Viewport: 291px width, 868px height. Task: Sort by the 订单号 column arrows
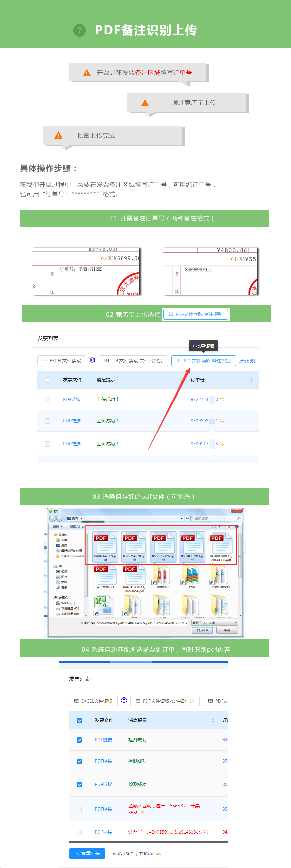coord(252,380)
